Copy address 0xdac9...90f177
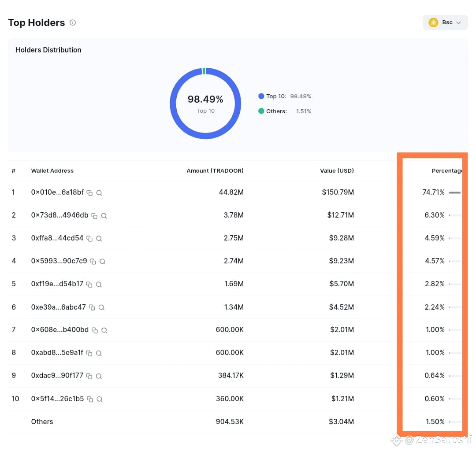 click(x=89, y=376)
